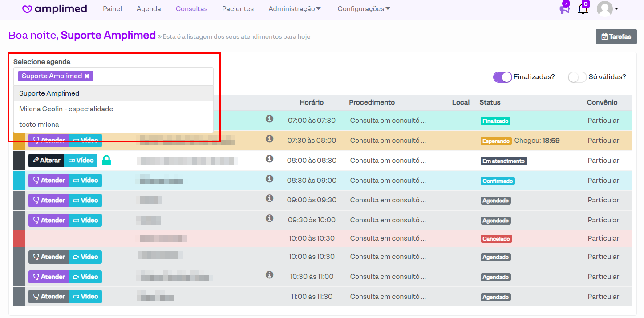Select Milena Ceolin - especialidade option

(66, 109)
